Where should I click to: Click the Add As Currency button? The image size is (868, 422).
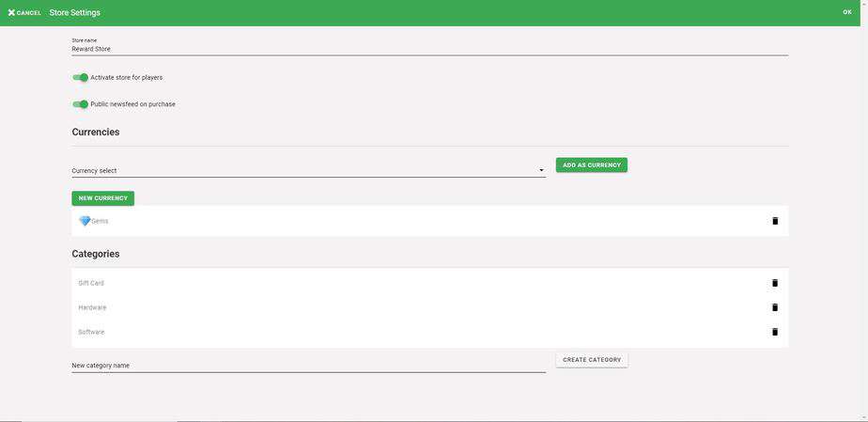(591, 165)
